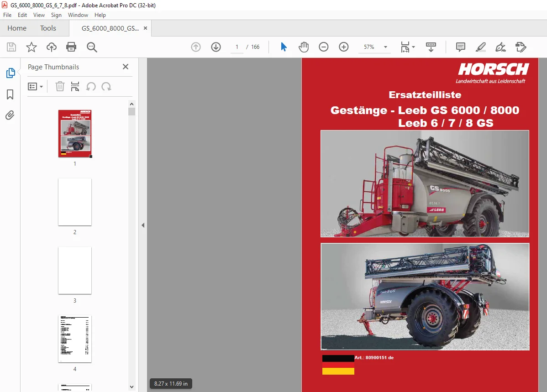Close the GS_6000_8000_GS document tab
The image size is (547, 392).
click(x=146, y=28)
